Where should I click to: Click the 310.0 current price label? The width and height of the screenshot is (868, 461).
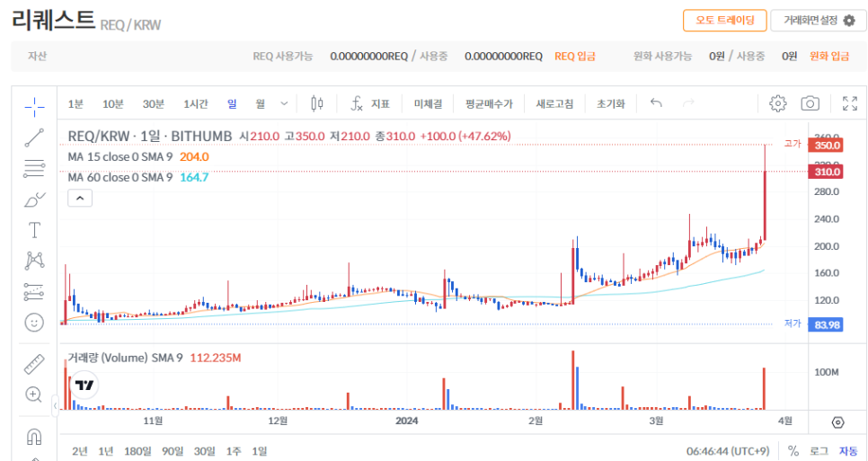826,172
